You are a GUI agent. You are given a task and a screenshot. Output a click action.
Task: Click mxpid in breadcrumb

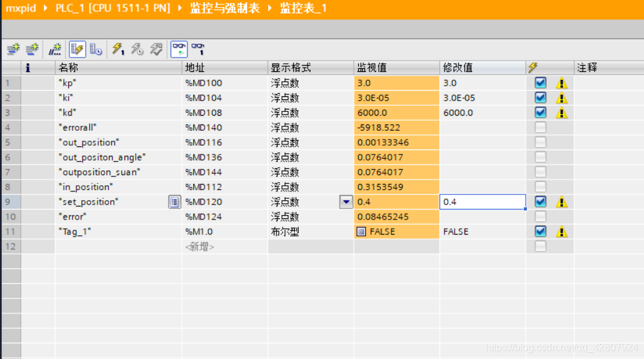pos(21,8)
